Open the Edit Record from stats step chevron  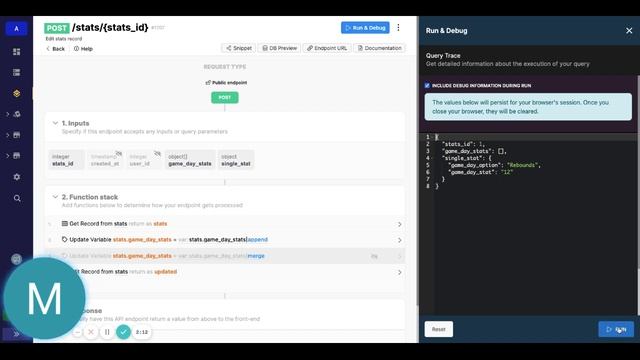[x=400, y=272]
